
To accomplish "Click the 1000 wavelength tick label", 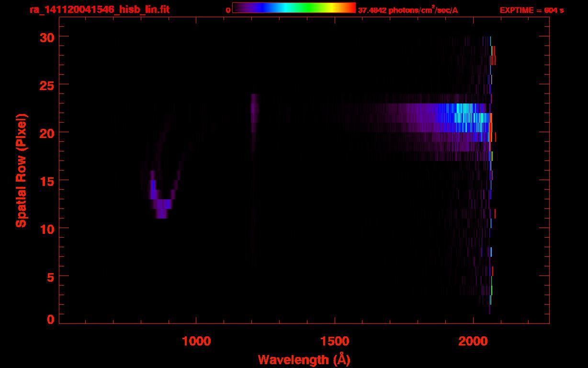I will point(196,341).
